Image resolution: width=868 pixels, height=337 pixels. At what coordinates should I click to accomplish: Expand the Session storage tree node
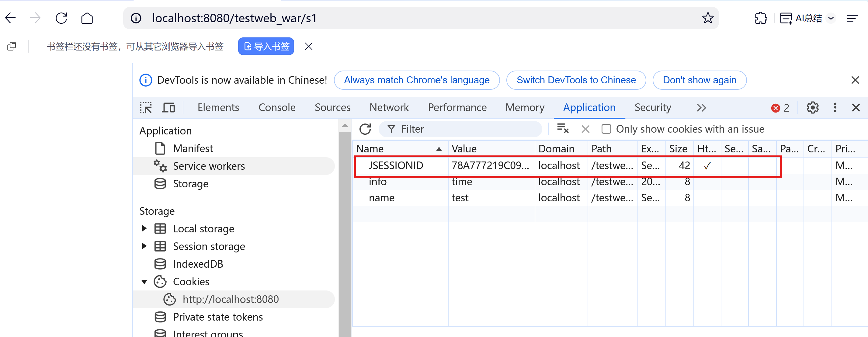pyautogui.click(x=144, y=246)
